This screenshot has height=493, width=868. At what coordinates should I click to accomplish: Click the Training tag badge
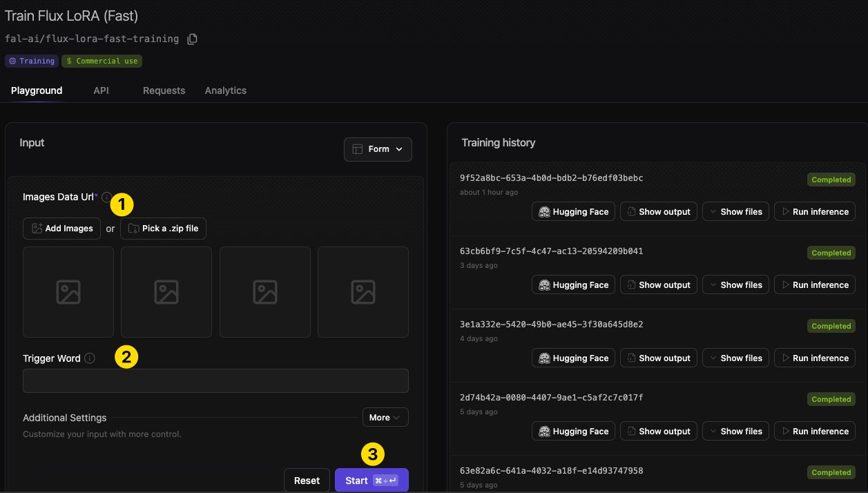click(x=32, y=61)
